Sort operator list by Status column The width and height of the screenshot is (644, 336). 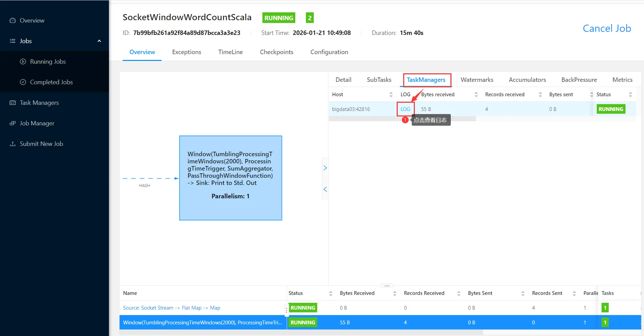[331, 293]
